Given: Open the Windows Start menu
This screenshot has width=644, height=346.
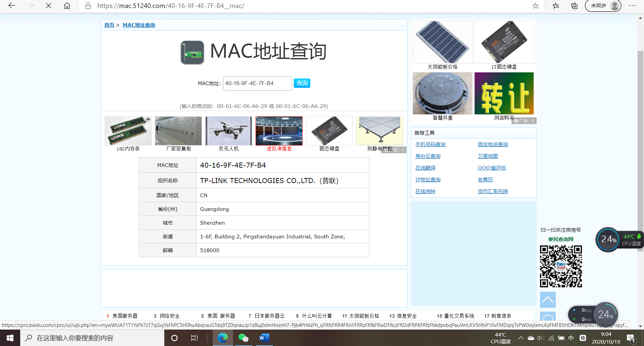Looking at the screenshot, I should [10, 338].
